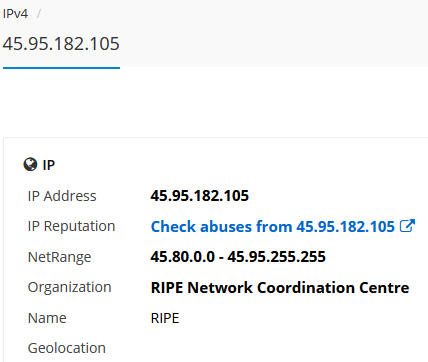Viewport: 428px width, 362px height.
Task: Click the IP Reputation label
Action: tap(72, 226)
